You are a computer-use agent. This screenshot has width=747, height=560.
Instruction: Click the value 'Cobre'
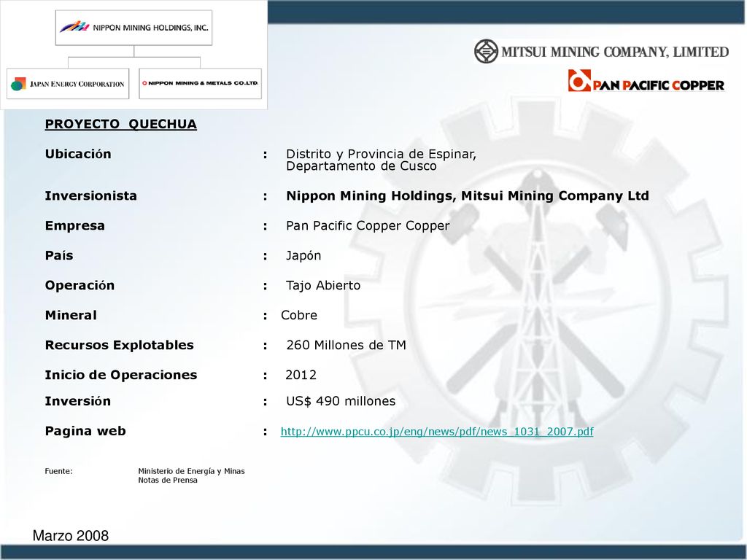tap(299, 315)
